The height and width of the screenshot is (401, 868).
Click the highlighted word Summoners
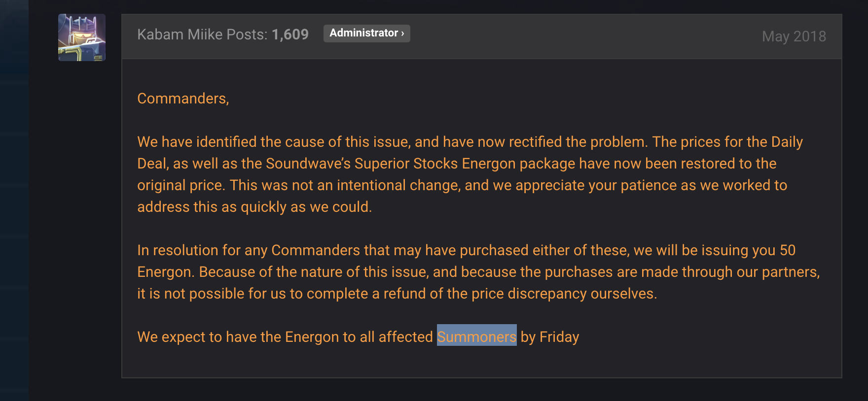click(x=477, y=336)
